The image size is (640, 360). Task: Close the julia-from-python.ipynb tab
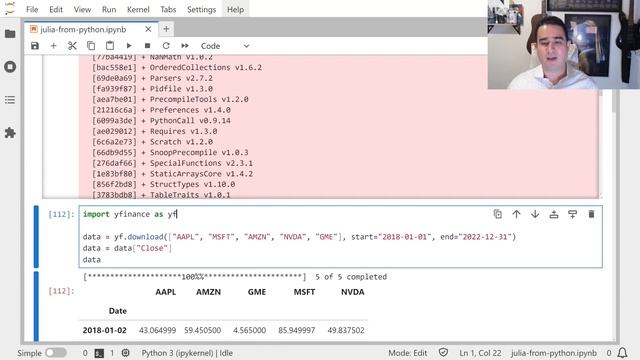148,29
